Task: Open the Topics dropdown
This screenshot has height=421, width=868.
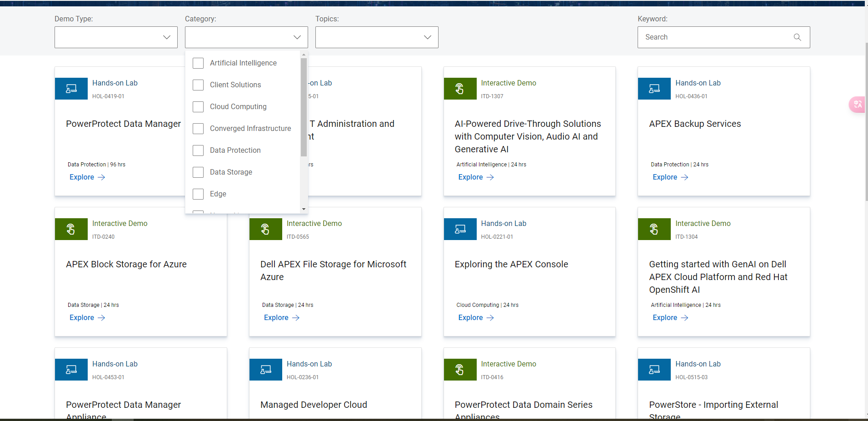Action: point(377,37)
